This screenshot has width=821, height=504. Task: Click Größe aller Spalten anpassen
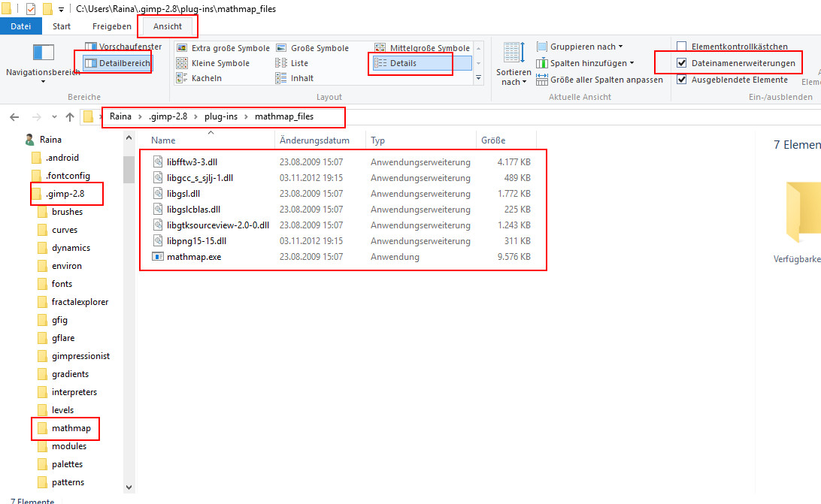coord(599,80)
